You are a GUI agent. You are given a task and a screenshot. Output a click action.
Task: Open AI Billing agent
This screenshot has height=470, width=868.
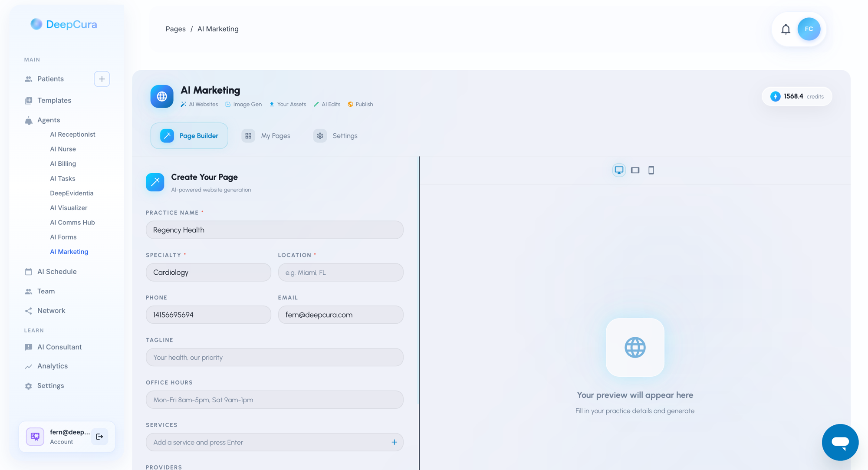click(x=63, y=164)
